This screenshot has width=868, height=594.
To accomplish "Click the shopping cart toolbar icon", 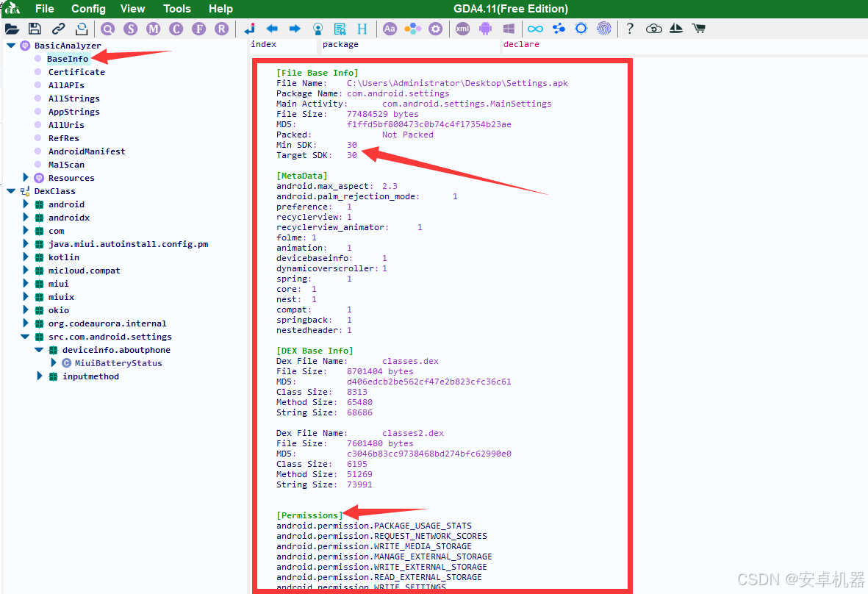I will [699, 29].
